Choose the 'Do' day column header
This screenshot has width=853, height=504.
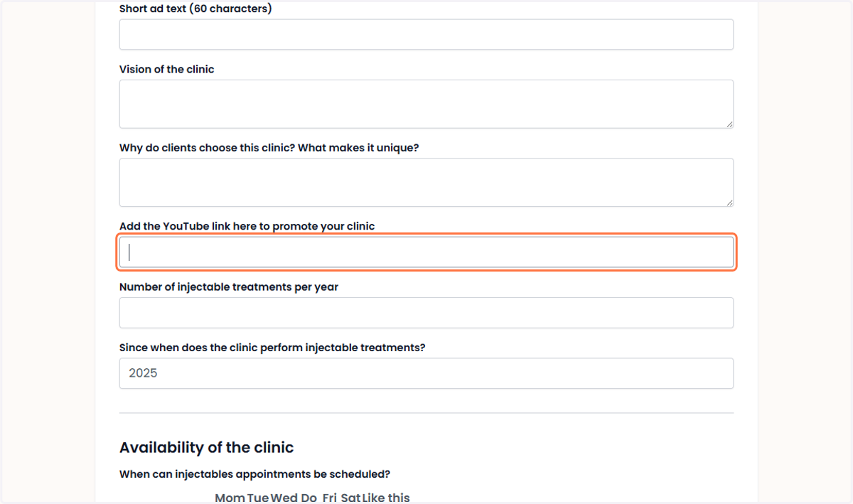[309, 498]
